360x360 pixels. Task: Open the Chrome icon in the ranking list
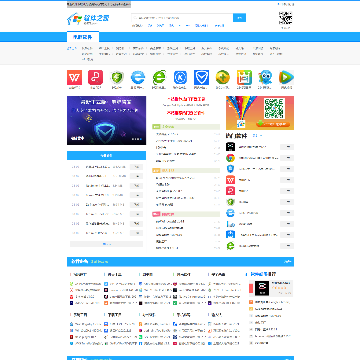(x=230, y=158)
